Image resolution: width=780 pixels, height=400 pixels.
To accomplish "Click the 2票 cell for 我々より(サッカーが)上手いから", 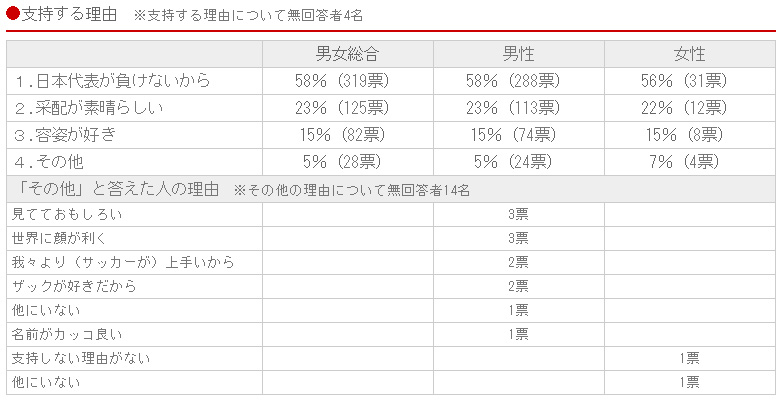I will pos(518,263).
